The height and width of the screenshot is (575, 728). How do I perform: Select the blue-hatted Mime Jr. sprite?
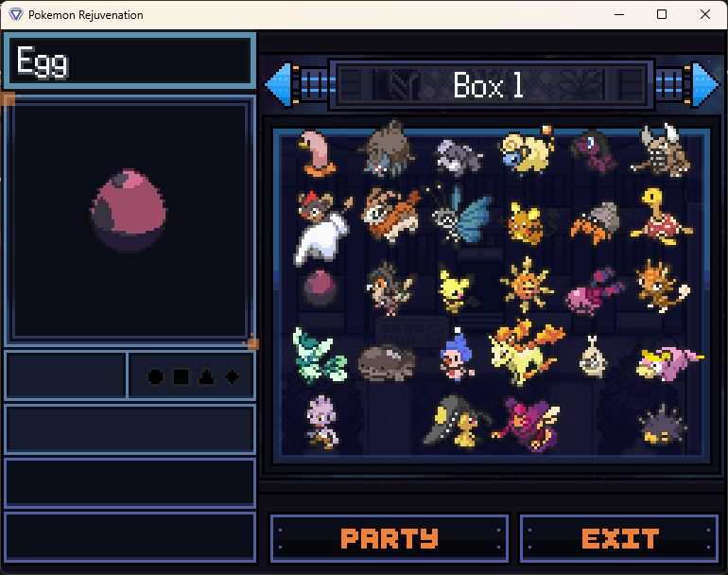coord(457,355)
